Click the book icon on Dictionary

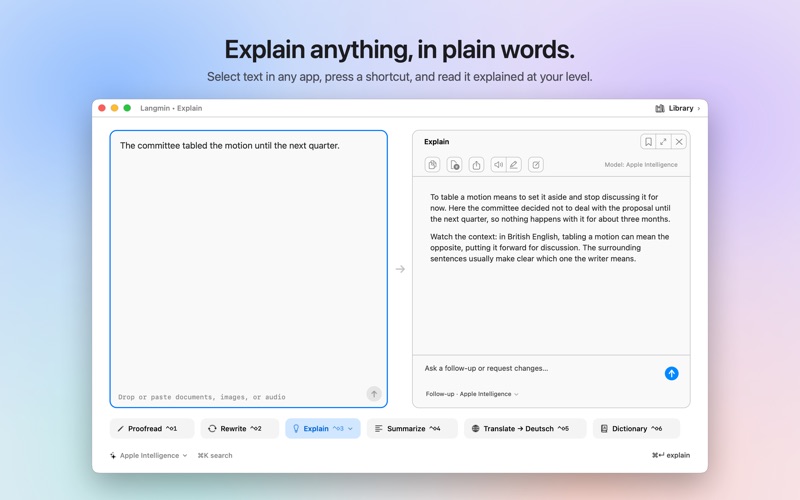pyautogui.click(x=604, y=429)
